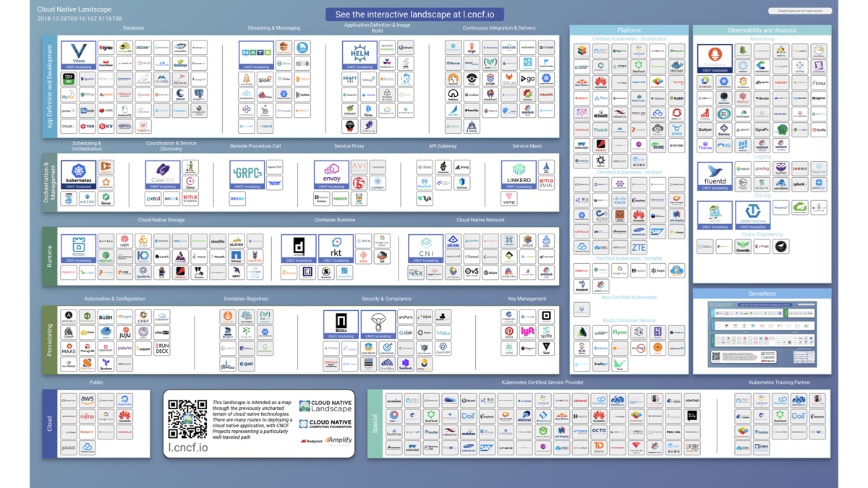Click the Ansible logo card

click(69, 317)
